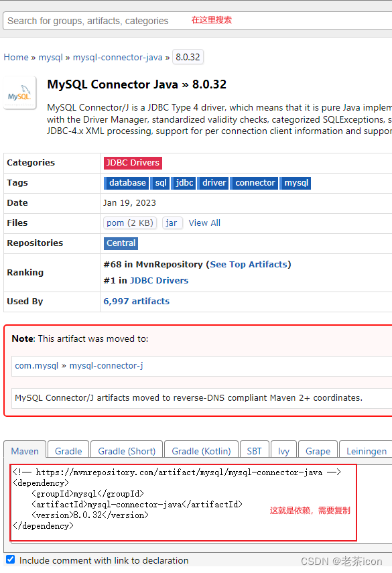
Task: Open com.mysql group link
Action: [x=37, y=365]
